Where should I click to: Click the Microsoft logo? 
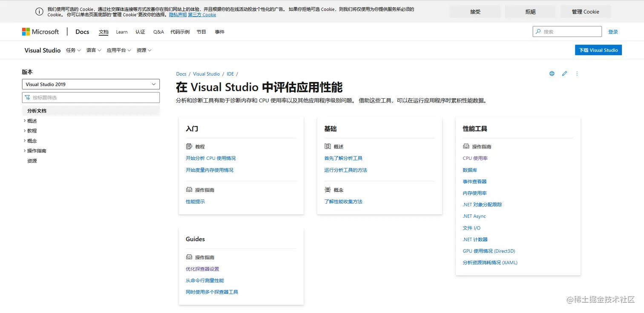40,31
